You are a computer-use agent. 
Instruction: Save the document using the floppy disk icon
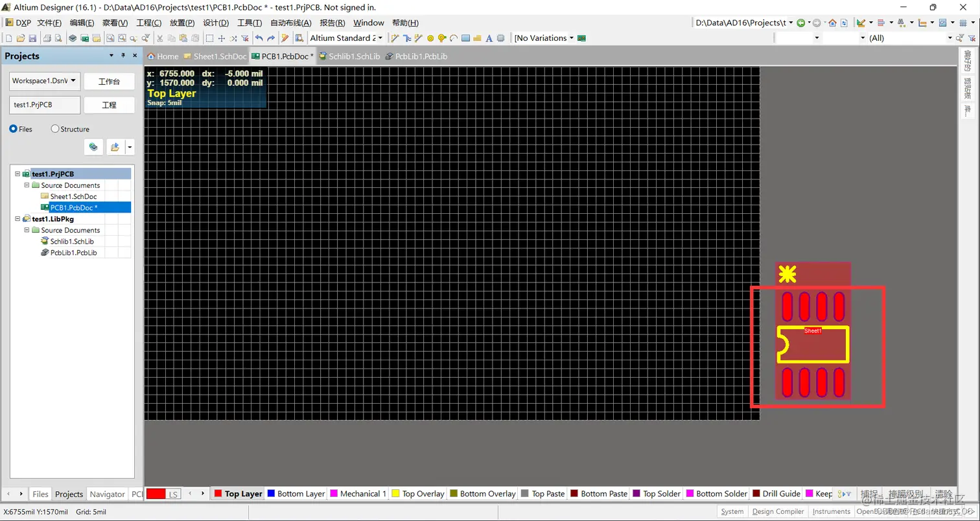32,38
